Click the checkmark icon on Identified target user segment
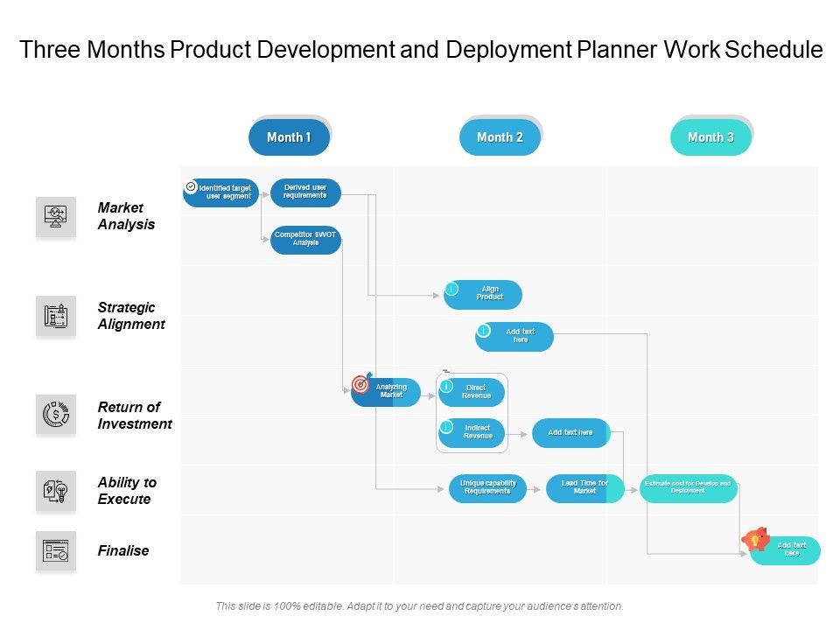The height and width of the screenshot is (630, 840). [x=191, y=186]
